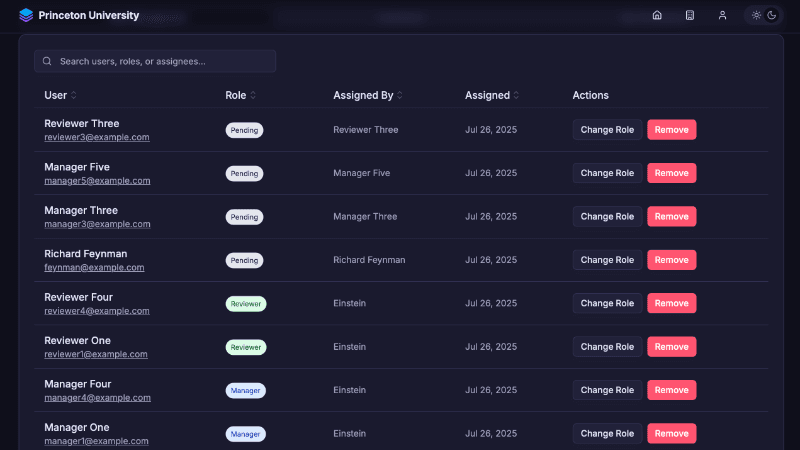Sort by Assigned By column arrows
Image resolution: width=800 pixels, height=450 pixels.
(400, 96)
